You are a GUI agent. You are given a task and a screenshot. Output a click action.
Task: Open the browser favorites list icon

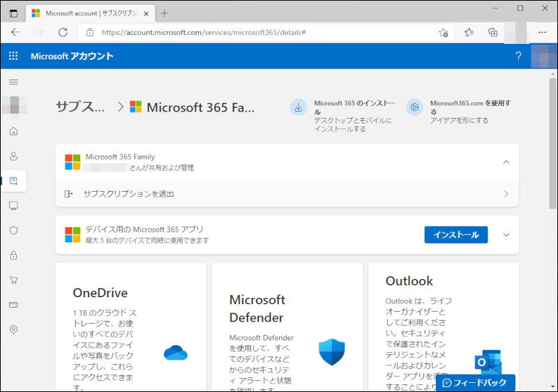469,33
